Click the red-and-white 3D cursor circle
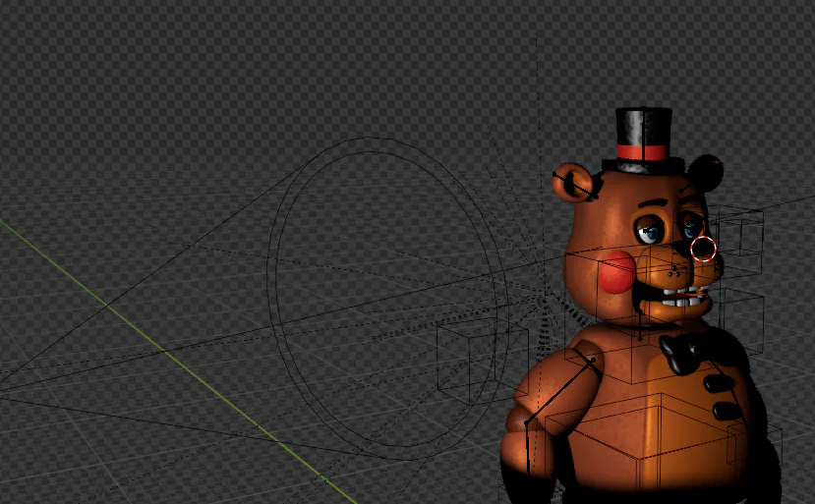The image size is (815, 504). point(703,249)
